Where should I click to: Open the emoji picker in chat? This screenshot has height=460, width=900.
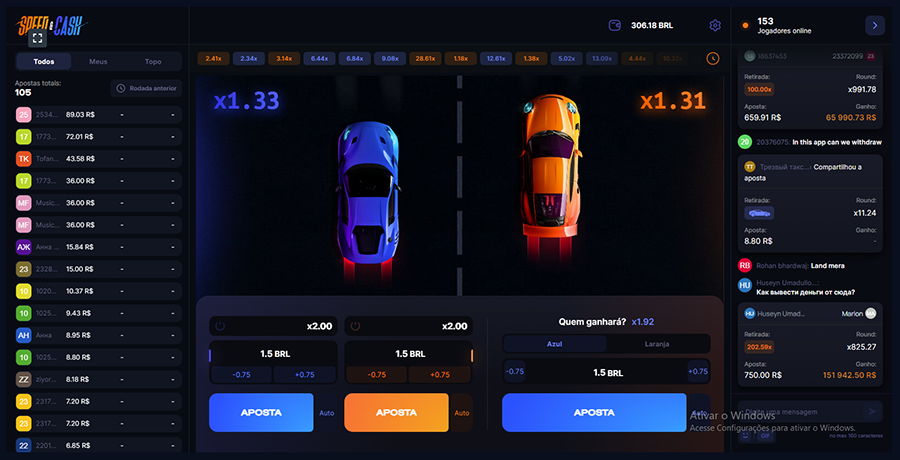pos(745,435)
